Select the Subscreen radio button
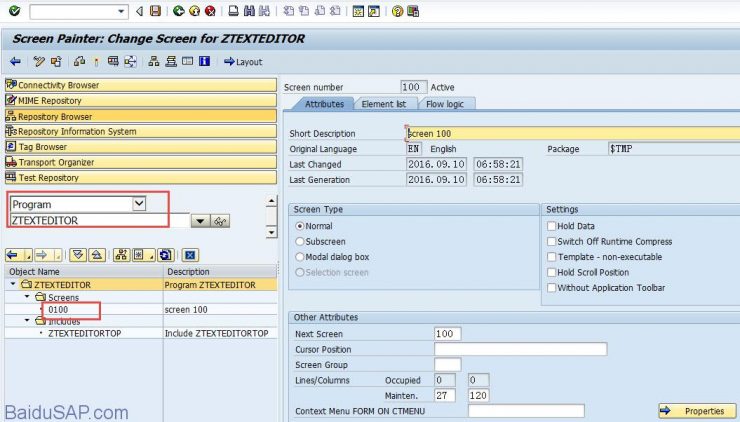 point(299,241)
